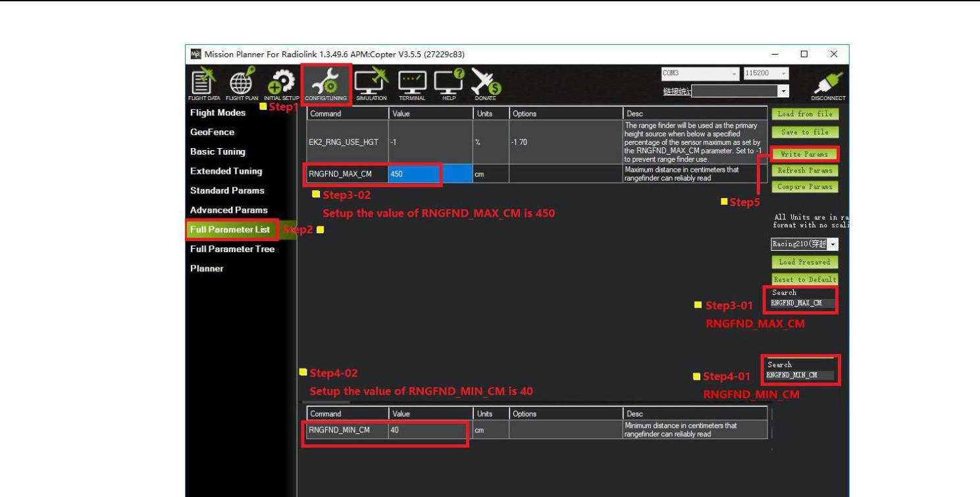Minimize the Mission Planner window
The height and width of the screenshot is (497, 980).
774,53
